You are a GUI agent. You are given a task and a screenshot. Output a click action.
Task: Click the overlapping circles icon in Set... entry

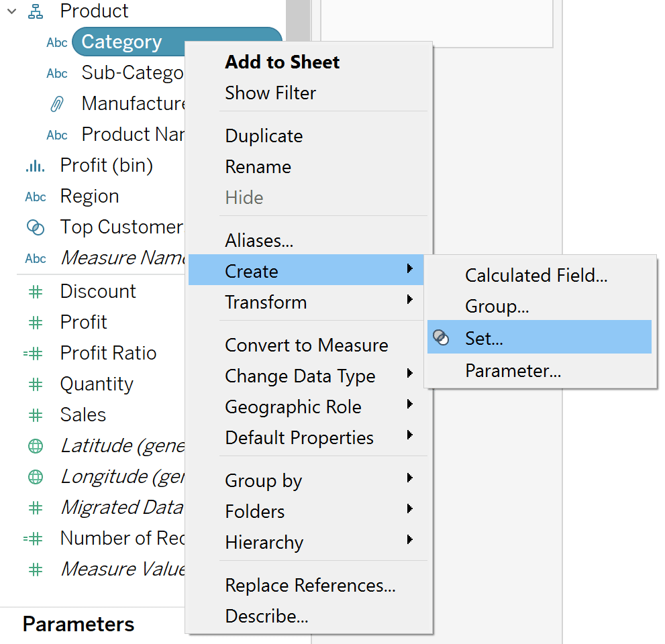(x=441, y=337)
